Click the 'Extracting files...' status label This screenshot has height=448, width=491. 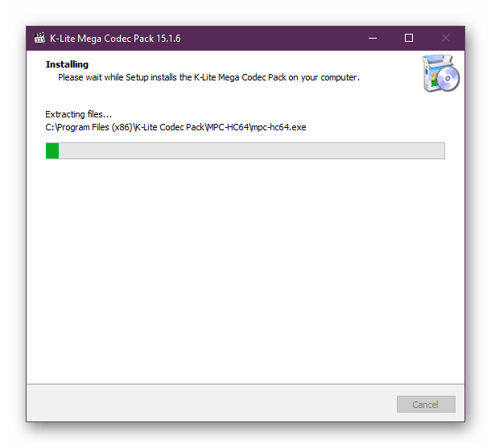coord(78,114)
